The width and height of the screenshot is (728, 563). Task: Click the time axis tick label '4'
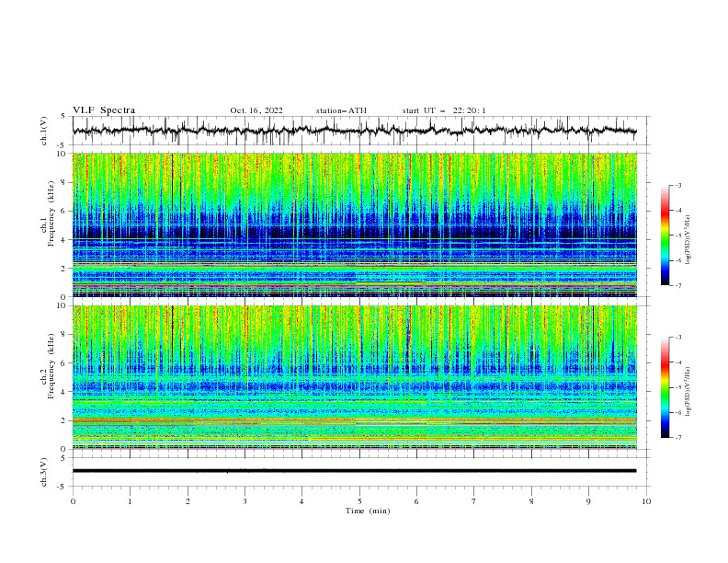coord(301,501)
